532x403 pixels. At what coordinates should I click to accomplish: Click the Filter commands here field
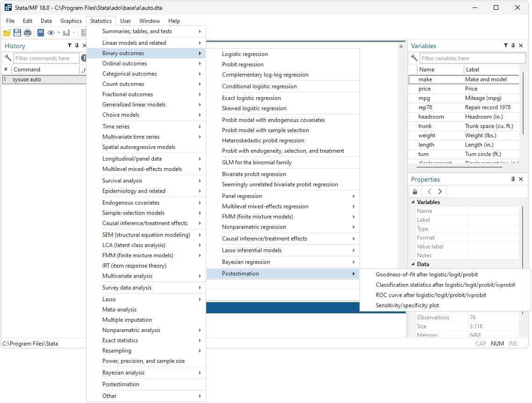[46, 58]
